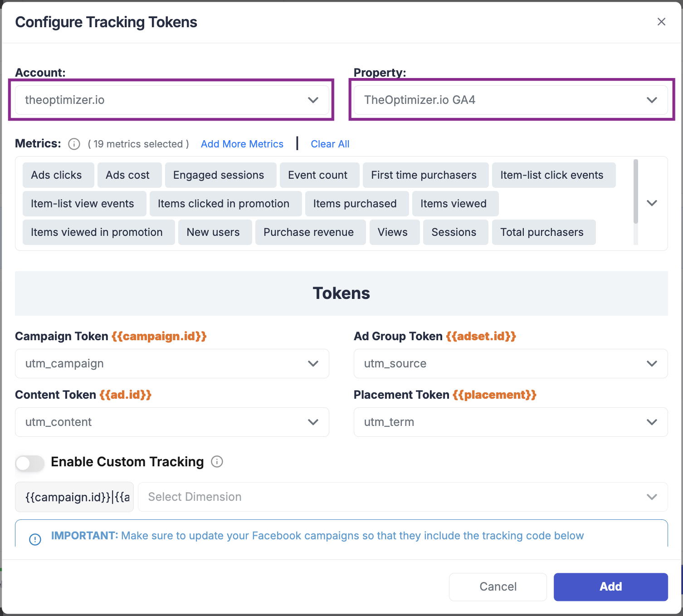Screen dimensions: 683x616
Task: Open the Property dropdown
Action: [511, 100]
